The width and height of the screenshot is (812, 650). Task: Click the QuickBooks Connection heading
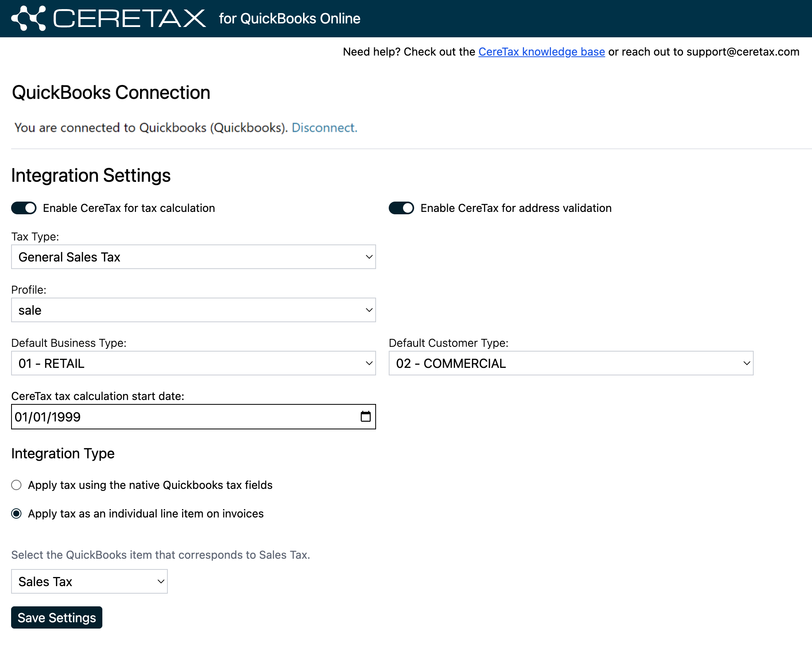point(111,92)
